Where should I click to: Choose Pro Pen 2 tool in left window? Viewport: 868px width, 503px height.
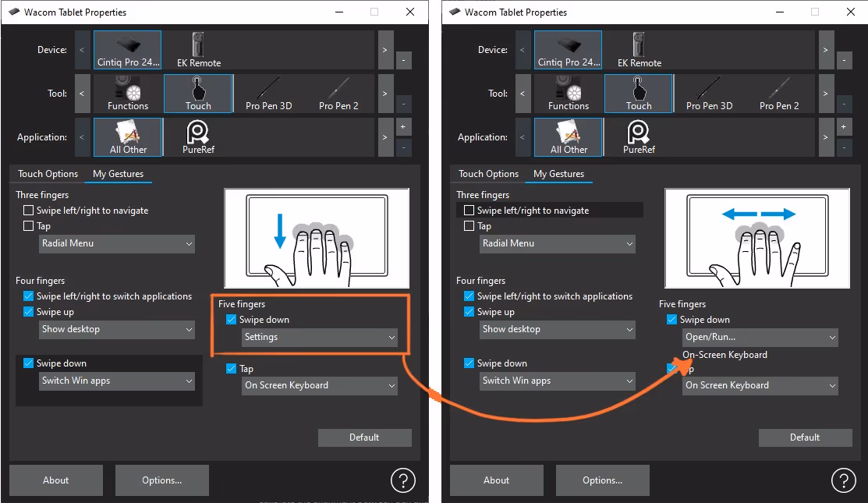(x=338, y=94)
